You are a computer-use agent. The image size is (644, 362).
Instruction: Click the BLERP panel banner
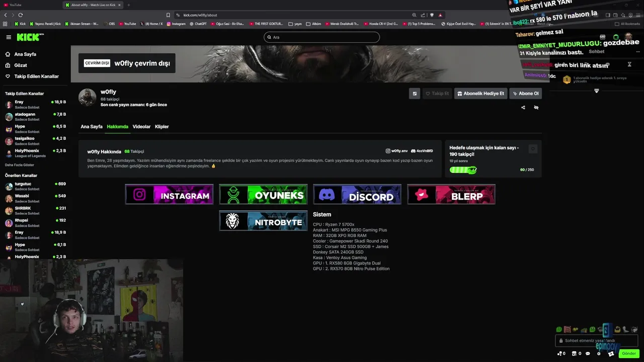pyautogui.click(x=451, y=194)
